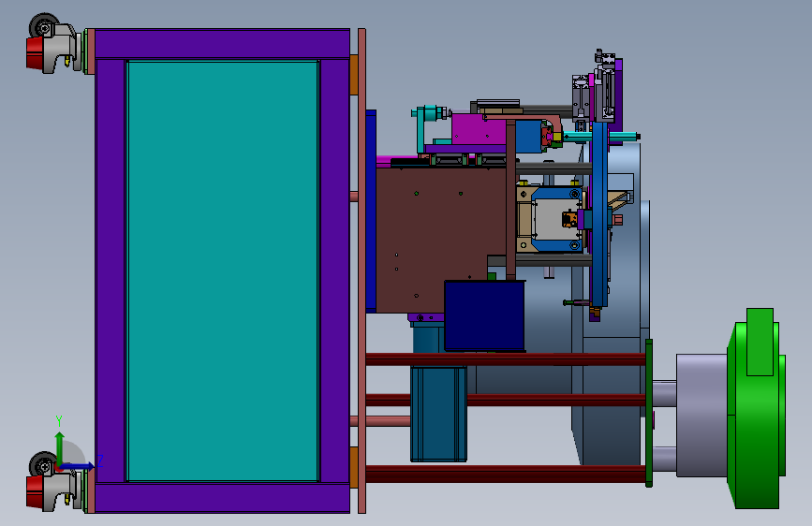Viewport: 812px width, 526px height.
Task: Select the lowest dark red guide rod
Action: pos(506,475)
